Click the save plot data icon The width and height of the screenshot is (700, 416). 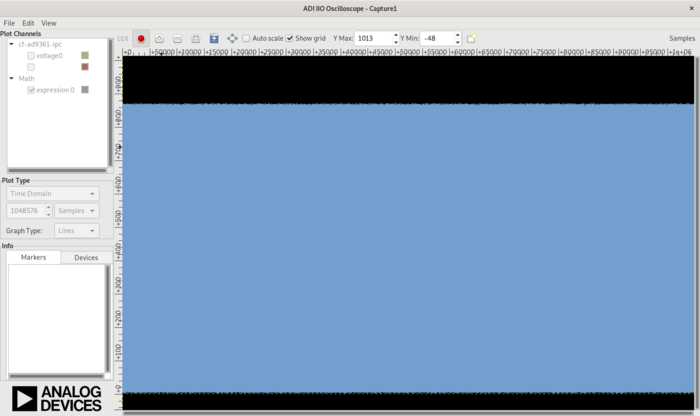coord(214,38)
